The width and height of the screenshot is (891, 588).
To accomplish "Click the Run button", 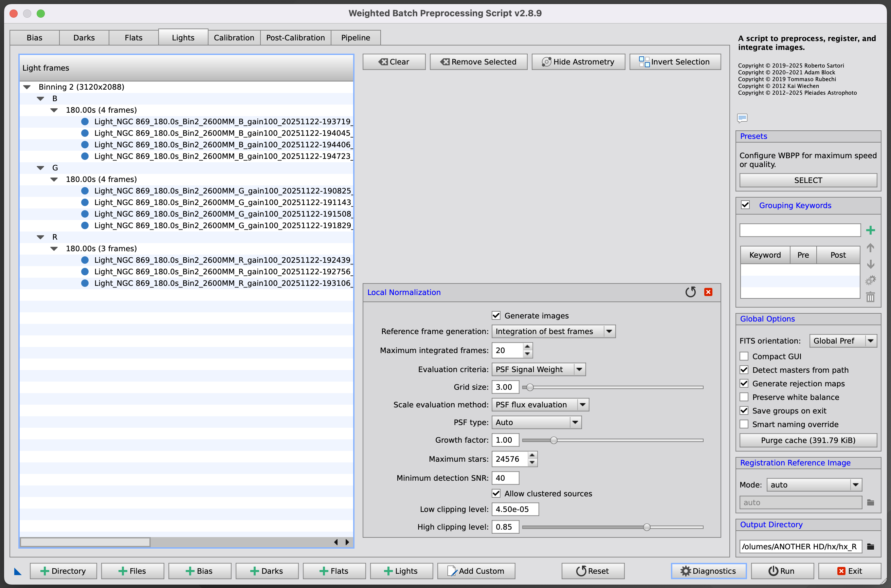I will click(x=782, y=571).
